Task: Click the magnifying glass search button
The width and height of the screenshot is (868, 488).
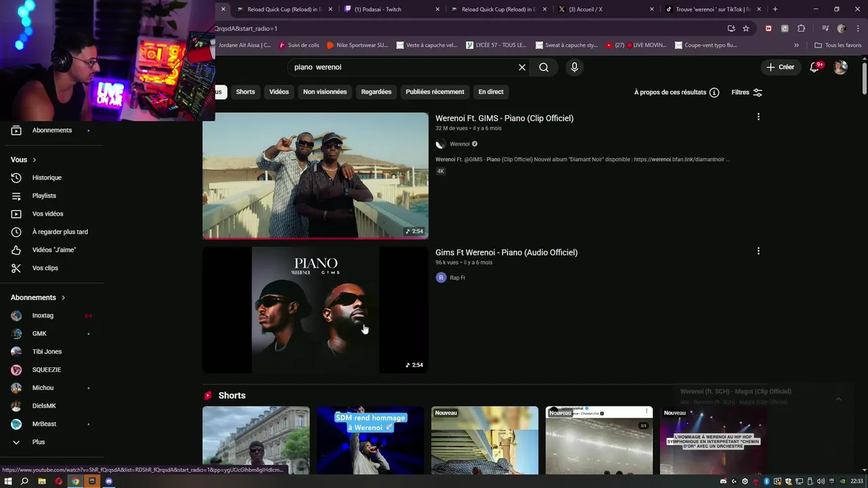Action: click(x=544, y=67)
